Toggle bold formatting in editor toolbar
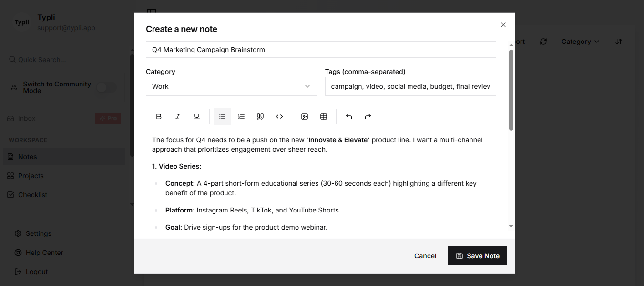Viewport: 644px width, 286px height. coord(159,117)
